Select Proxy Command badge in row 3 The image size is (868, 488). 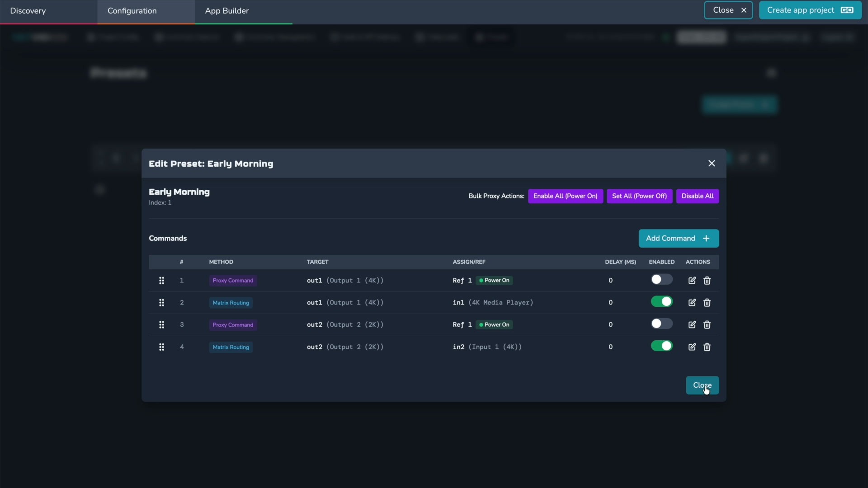[233, 325]
